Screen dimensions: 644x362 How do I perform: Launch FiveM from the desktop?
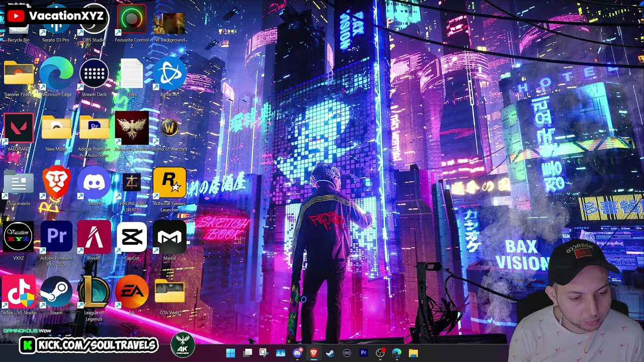click(x=94, y=240)
